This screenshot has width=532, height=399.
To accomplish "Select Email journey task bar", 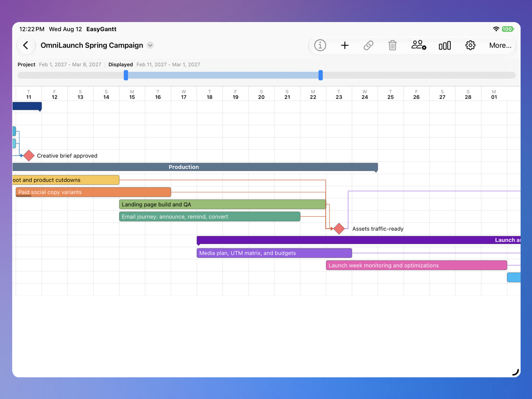I will pos(210,216).
